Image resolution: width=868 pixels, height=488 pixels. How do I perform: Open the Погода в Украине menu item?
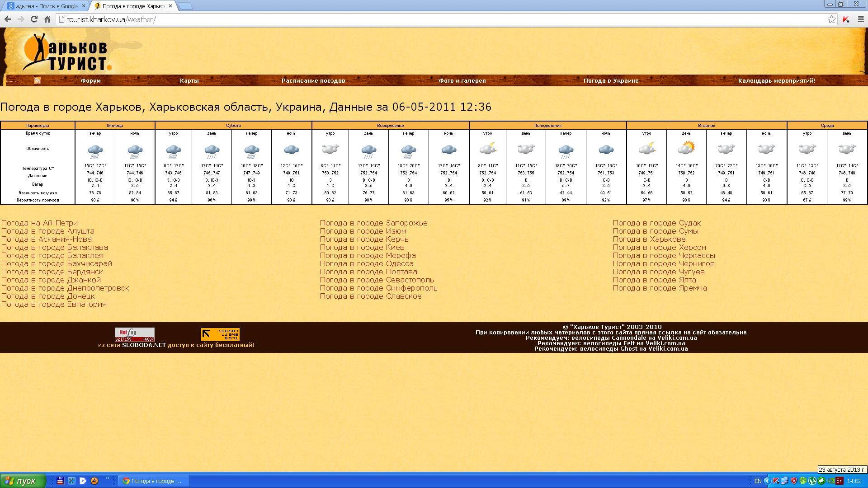pyautogui.click(x=611, y=80)
